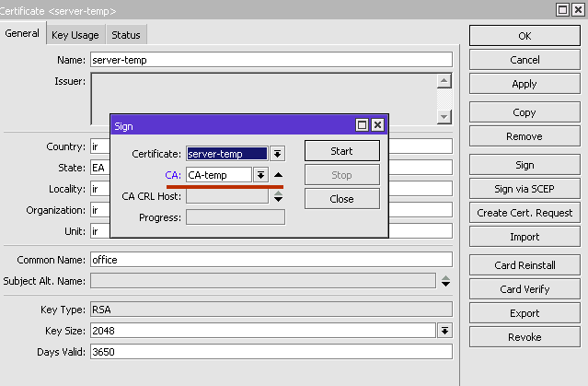Switch to the Status tab
Viewport: 588px width, 386px height.
tap(126, 35)
